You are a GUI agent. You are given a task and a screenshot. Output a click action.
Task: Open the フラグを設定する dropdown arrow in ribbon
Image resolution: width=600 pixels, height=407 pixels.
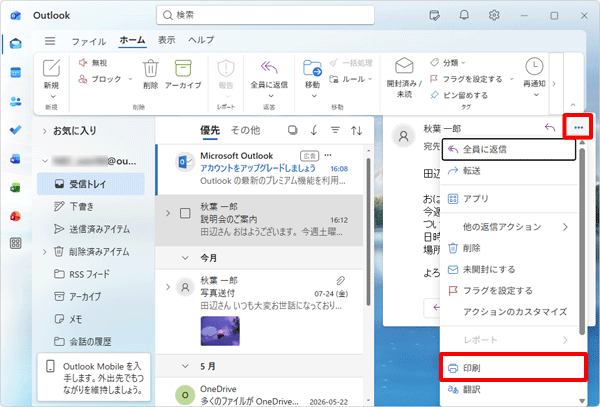pyautogui.click(x=512, y=79)
